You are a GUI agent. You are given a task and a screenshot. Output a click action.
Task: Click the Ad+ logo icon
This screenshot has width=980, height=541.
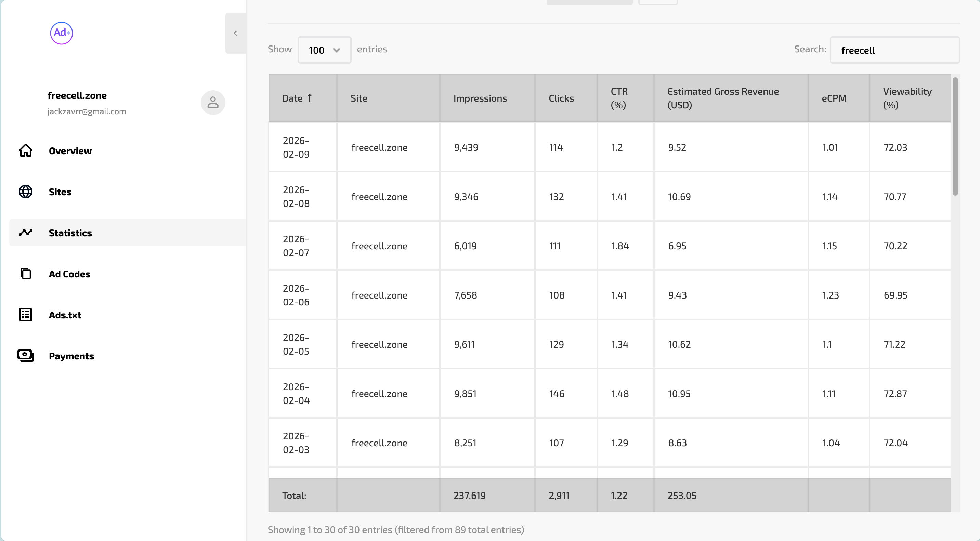pyautogui.click(x=61, y=33)
